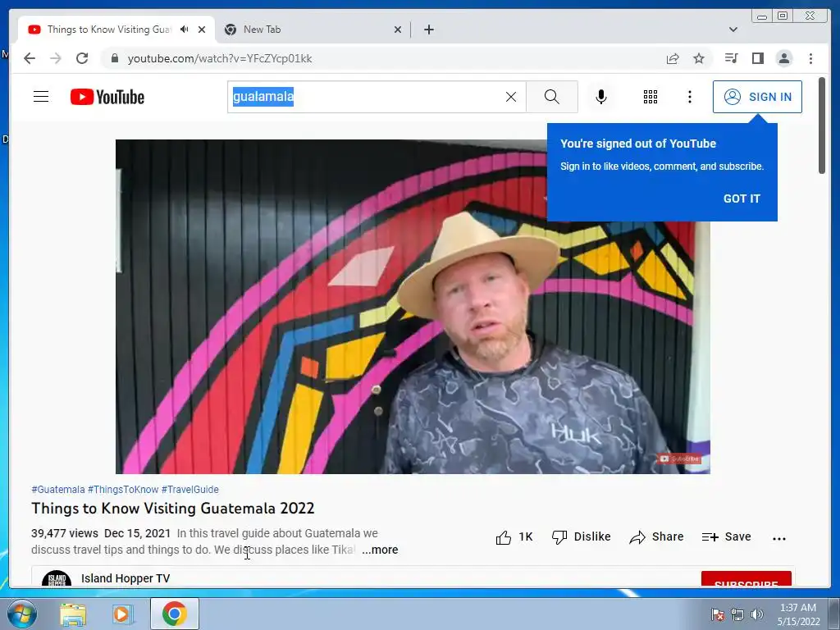Open the #Guatemala hashtag link
840x630 pixels.
coord(58,490)
